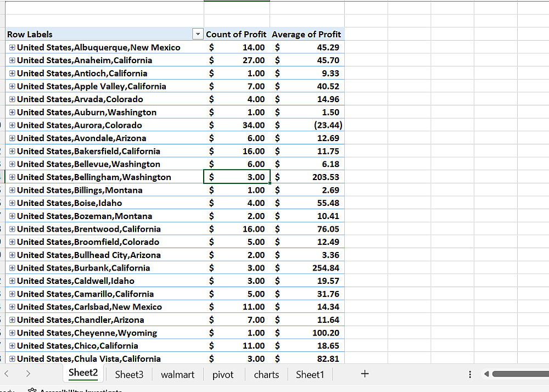The height and width of the screenshot is (392, 549).
Task: Expand the Avondale, Arizona row
Action: pyautogui.click(x=12, y=138)
